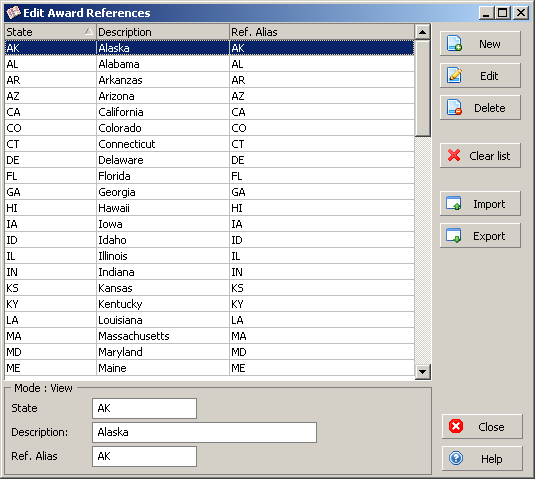Viewport: 535px width, 479px height.
Task: Click the Edit pencil icon
Action: pyautogui.click(x=454, y=75)
